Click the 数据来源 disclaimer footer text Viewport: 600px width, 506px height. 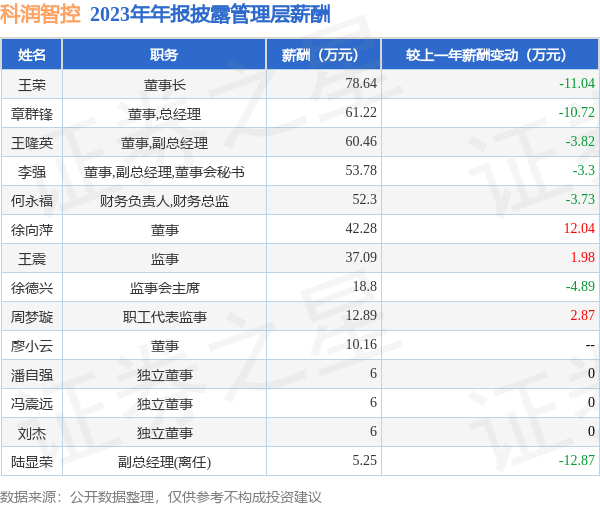(161, 497)
